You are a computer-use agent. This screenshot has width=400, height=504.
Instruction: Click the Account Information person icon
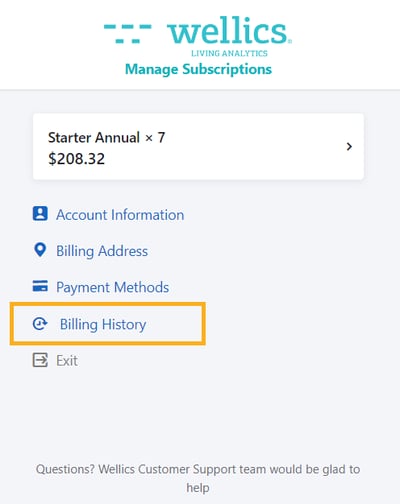[x=40, y=214]
